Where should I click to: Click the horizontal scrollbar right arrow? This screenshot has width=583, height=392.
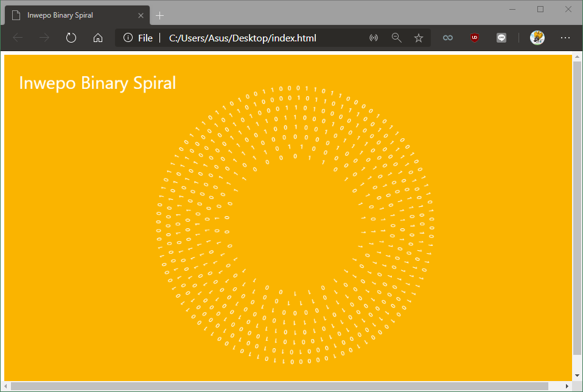[567, 386]
